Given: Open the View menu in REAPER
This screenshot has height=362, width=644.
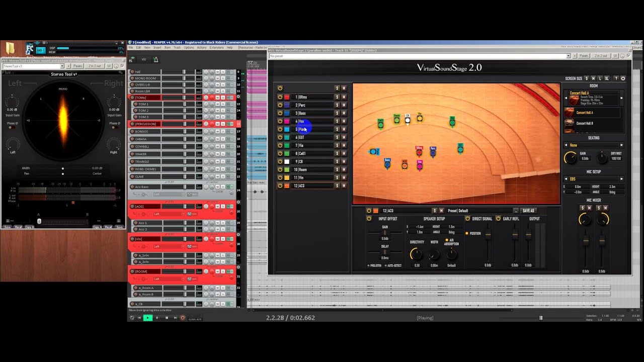Looking at the screenshot, I should (147, 48).
